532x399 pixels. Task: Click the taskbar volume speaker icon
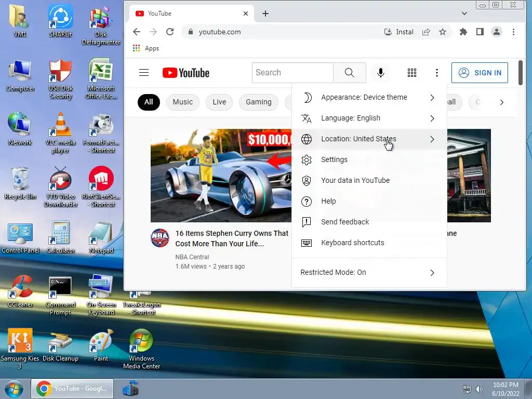tap(479, 389)
